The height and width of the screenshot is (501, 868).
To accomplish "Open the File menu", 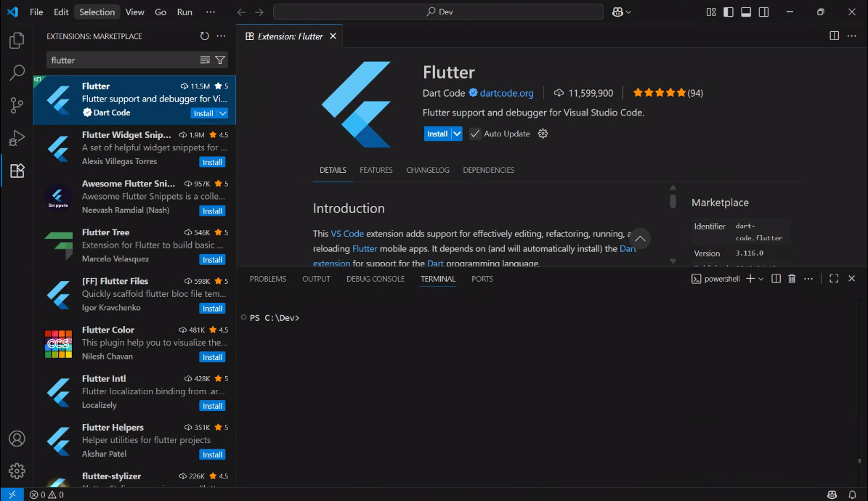I will point(36,12).
